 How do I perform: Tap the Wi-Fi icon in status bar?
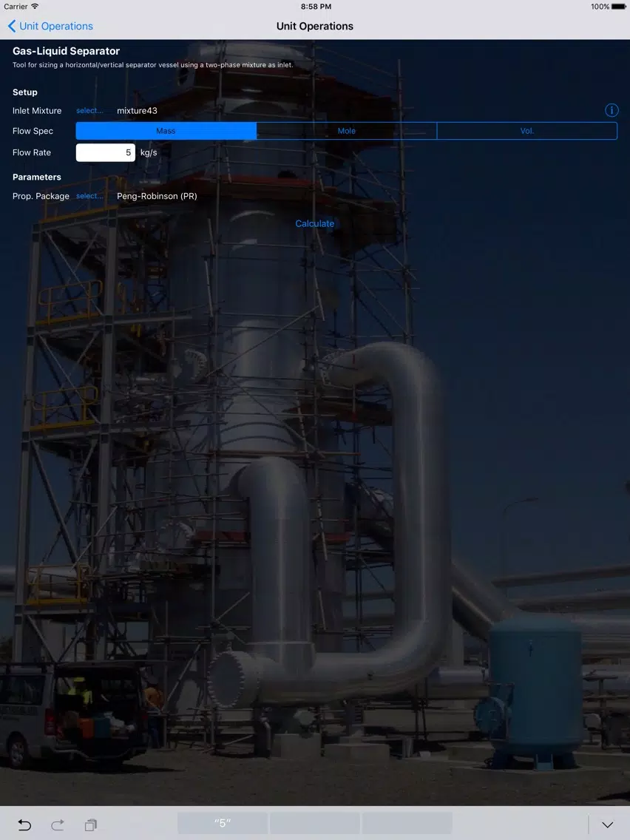pos(35,7)
